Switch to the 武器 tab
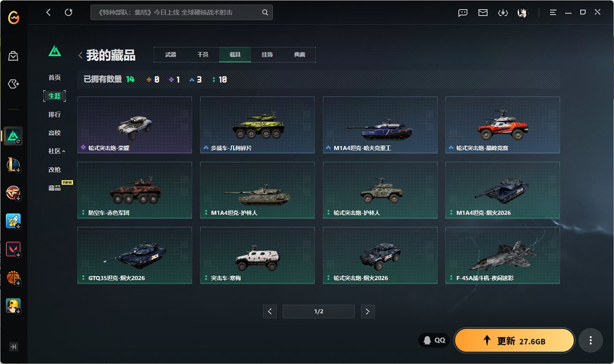 (x=170, y=55)
